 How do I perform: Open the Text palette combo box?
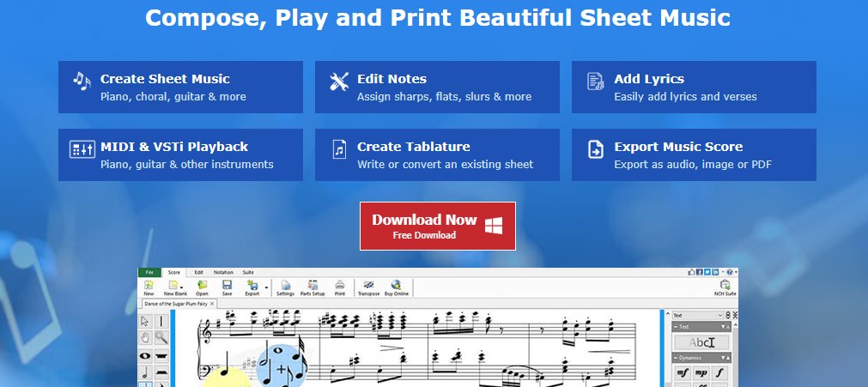698,316
